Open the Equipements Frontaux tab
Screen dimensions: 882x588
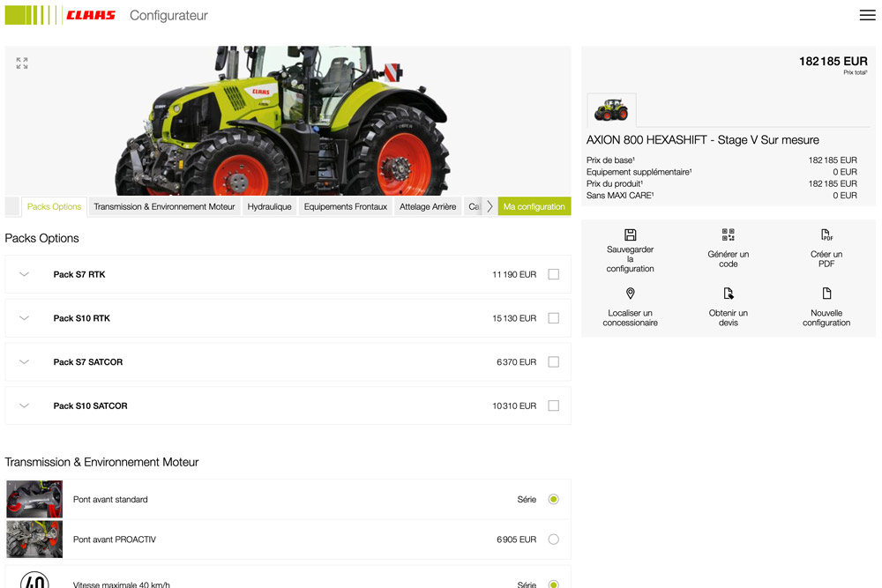coord(346,206)
